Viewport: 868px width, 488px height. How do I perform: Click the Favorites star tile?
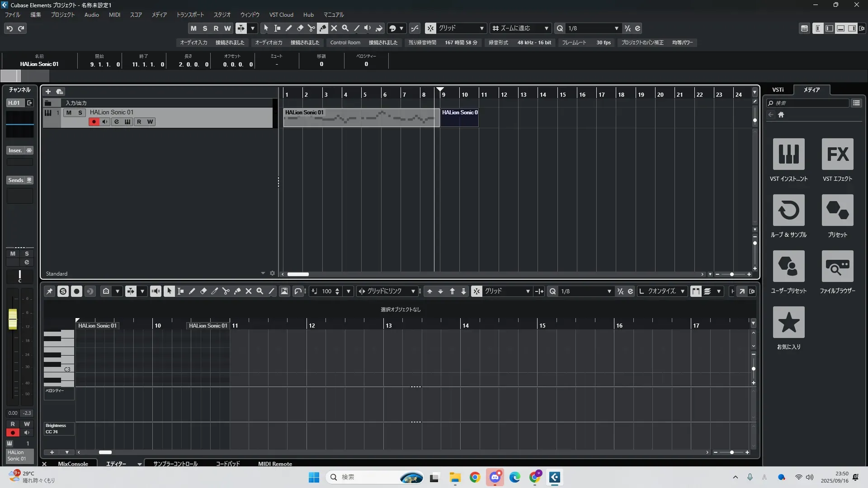(x=788, y=323)
